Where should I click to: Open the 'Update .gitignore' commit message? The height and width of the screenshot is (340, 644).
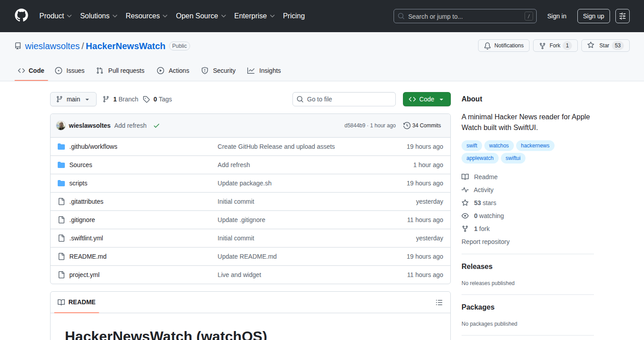coord(241,220)
